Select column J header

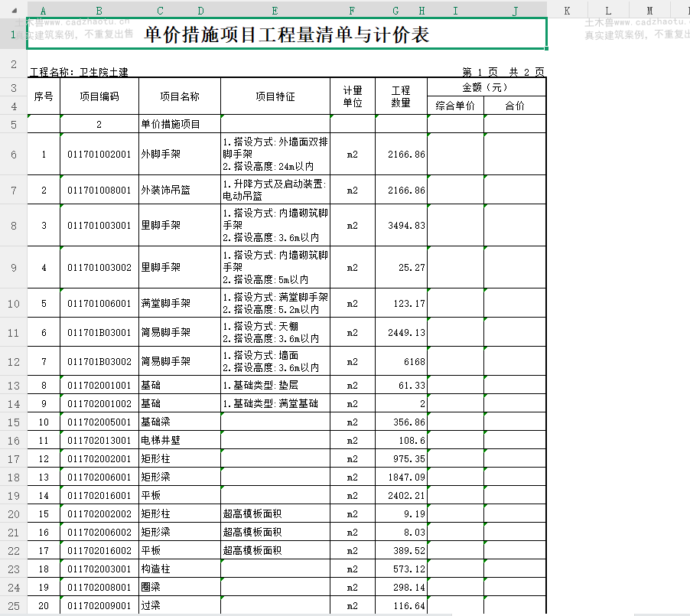(515, 11)
